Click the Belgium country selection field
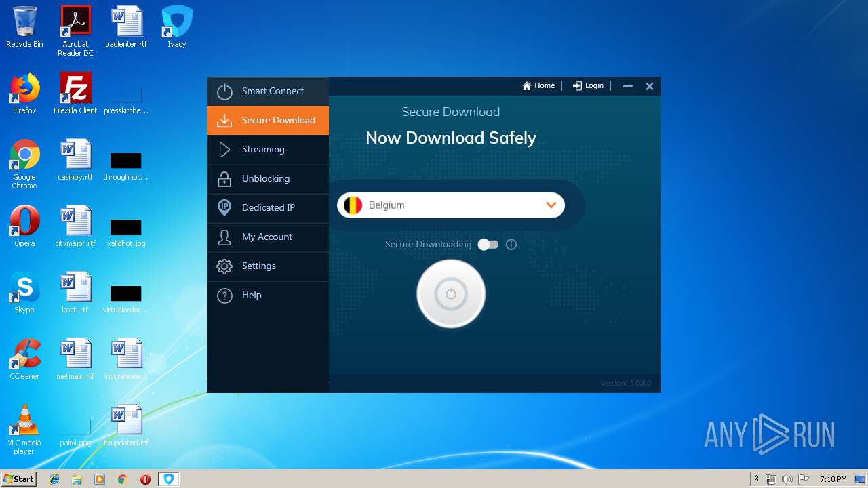The image size is (868, 488). click(x=451, y=205)
